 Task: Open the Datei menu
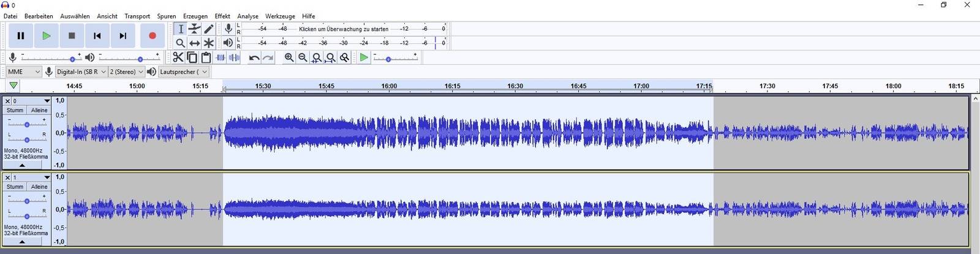click(x=10, y=16)
